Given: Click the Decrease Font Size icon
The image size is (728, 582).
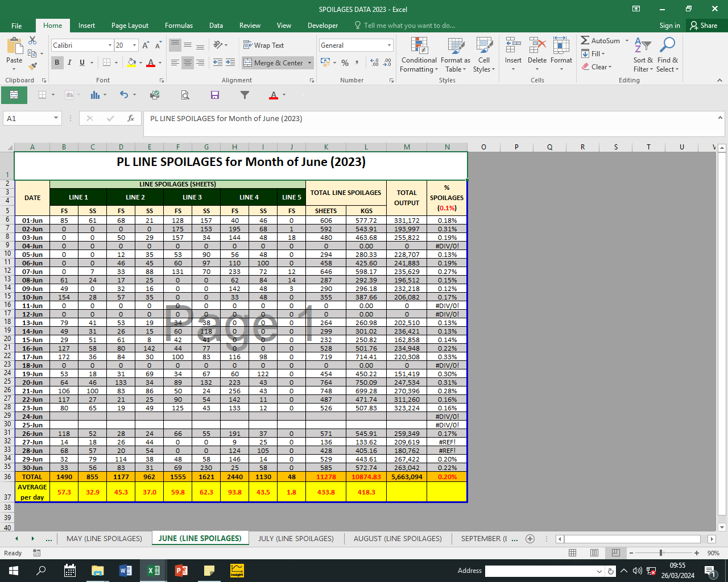Looking at the screenshot, I should click(158, 45).
